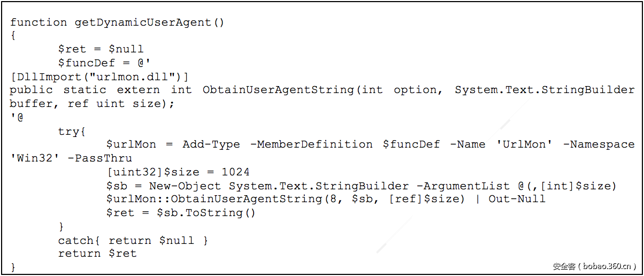Screen dimensions: 644x276
Task: Click the 'UrlMon' name string
Action: pos(524,144)
